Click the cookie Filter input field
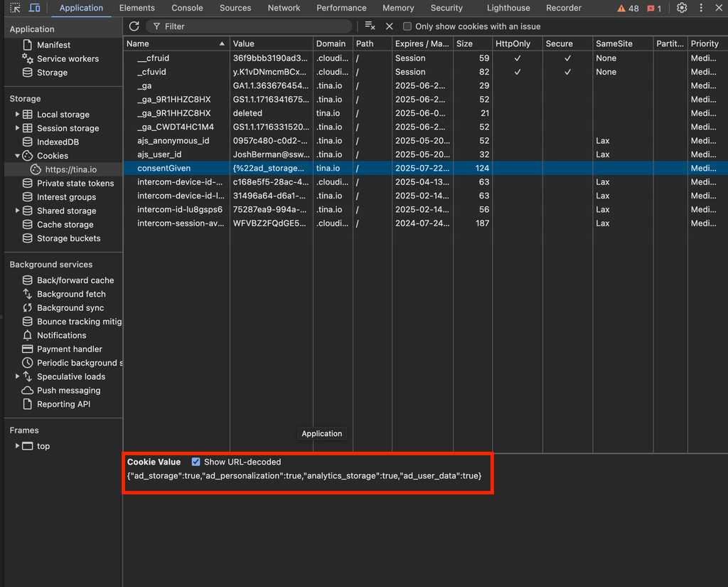 pyautogui.click(x=213, y=26)
